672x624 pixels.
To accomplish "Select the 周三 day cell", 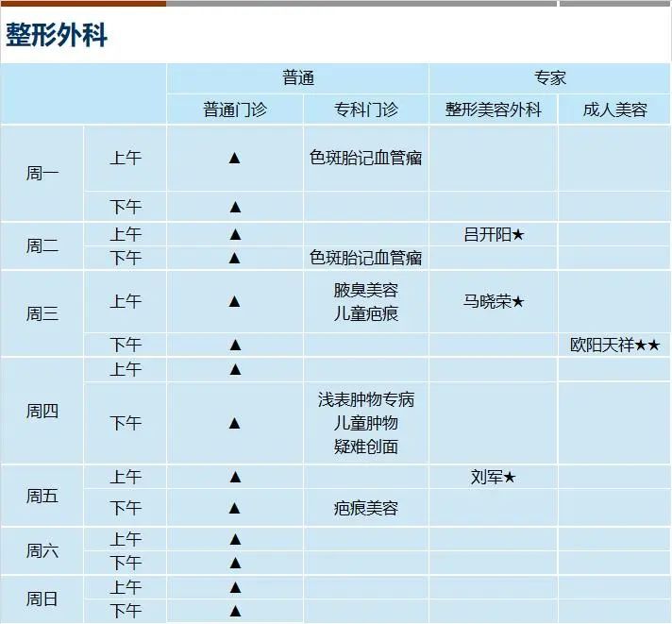I will [42, 313].
